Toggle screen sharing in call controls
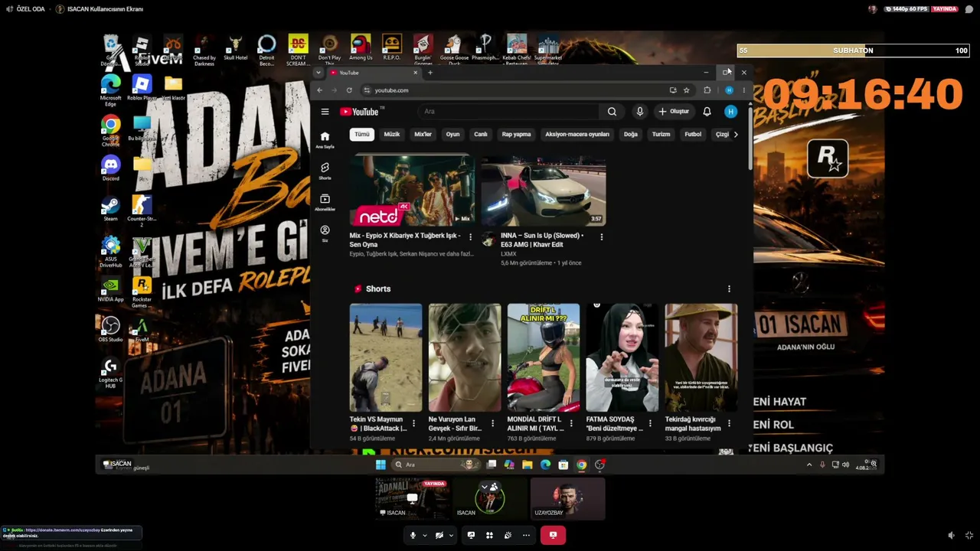The height and width of the screenshot is (551, 980). [471, 536]
